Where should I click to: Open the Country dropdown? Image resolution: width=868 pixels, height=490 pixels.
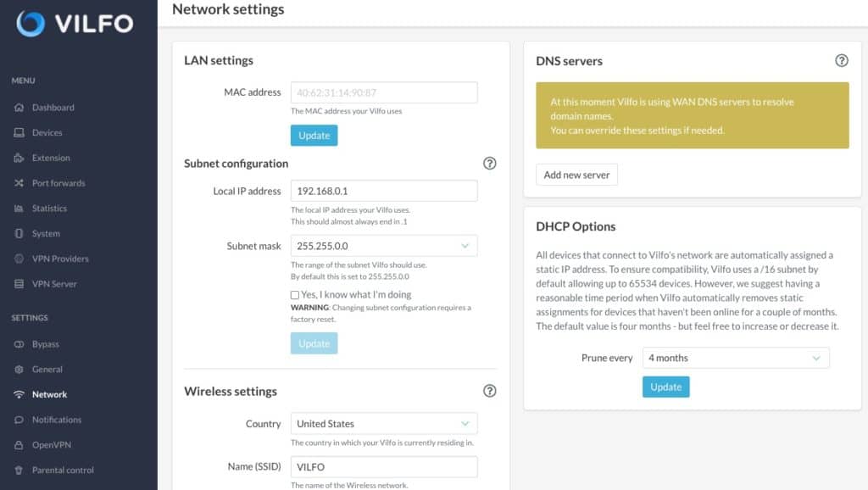tap(384, 424)
